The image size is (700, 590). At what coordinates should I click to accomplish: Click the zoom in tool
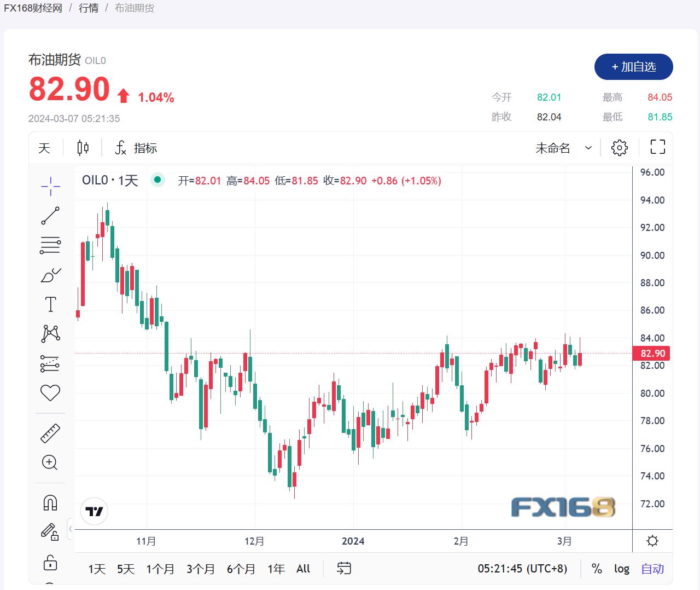point(50,462)
